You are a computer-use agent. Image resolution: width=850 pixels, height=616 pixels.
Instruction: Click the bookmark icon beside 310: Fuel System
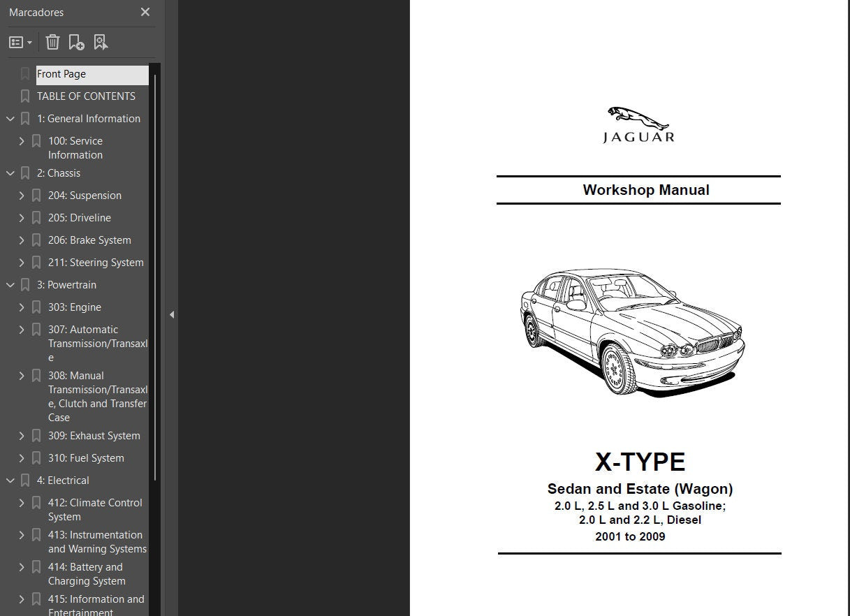(x=36, y=458)
